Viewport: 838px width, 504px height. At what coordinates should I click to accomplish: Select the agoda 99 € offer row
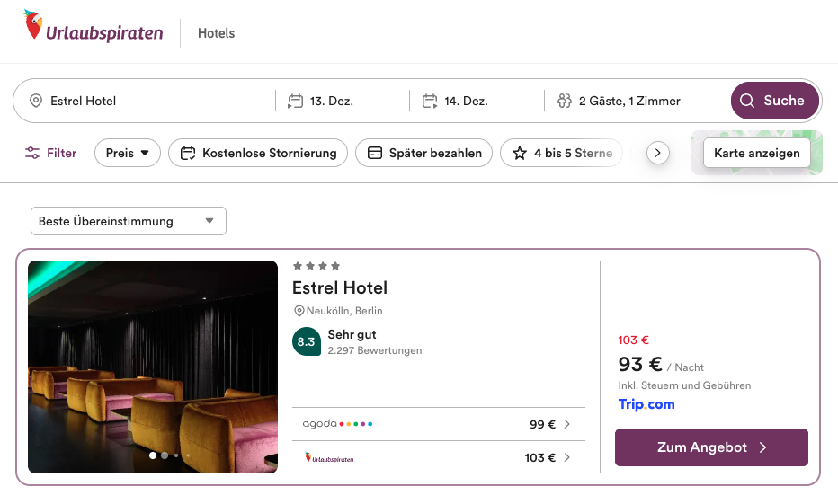pyautogui.click(x=438, y=424)
